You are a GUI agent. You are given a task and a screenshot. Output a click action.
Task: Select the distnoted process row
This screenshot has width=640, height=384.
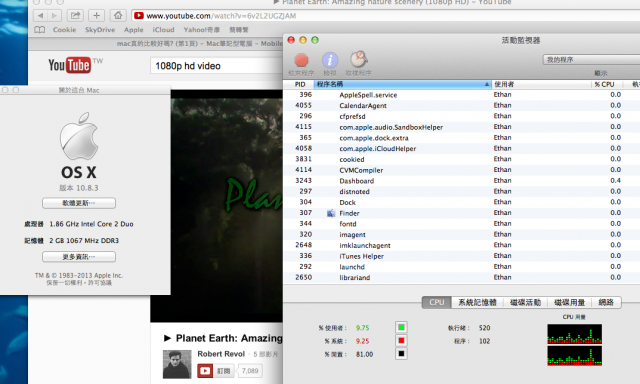[461, 191]
